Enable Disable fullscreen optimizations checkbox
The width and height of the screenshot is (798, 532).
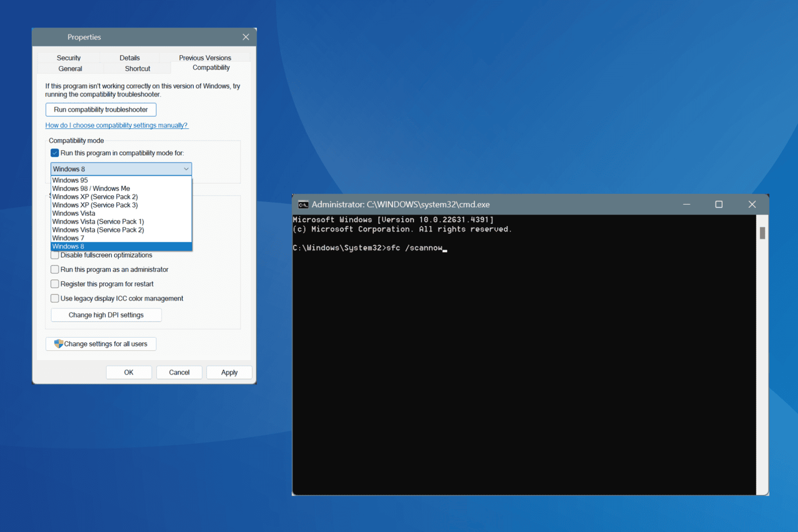[55, 255]
